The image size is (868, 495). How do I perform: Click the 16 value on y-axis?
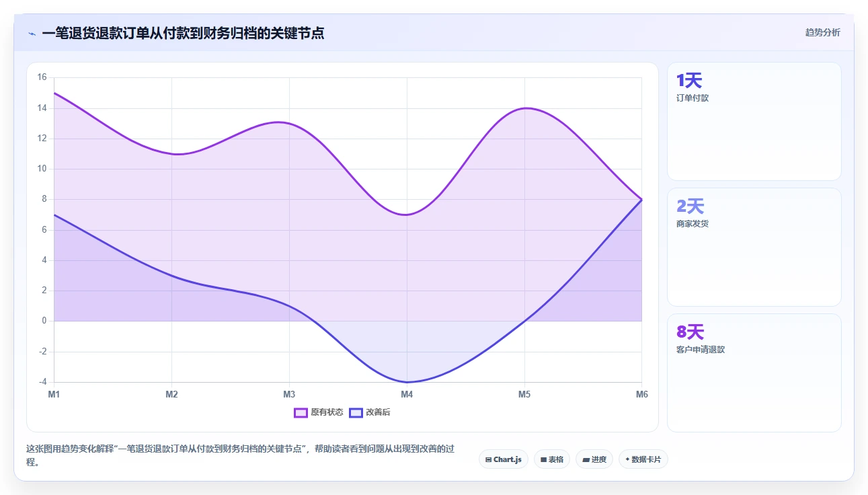coord(42,77)
